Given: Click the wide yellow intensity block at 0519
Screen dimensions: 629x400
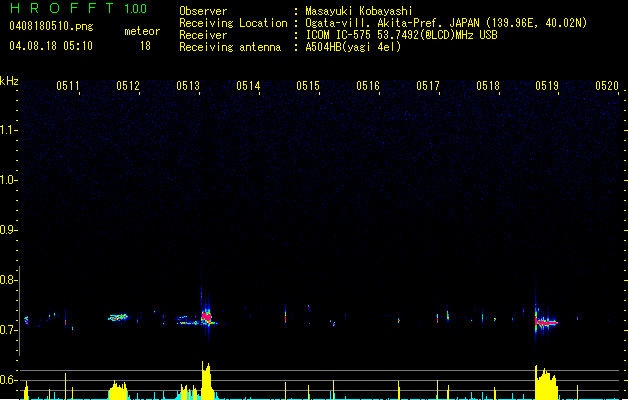Looking at the screenshot, I should tap(546, 384).
